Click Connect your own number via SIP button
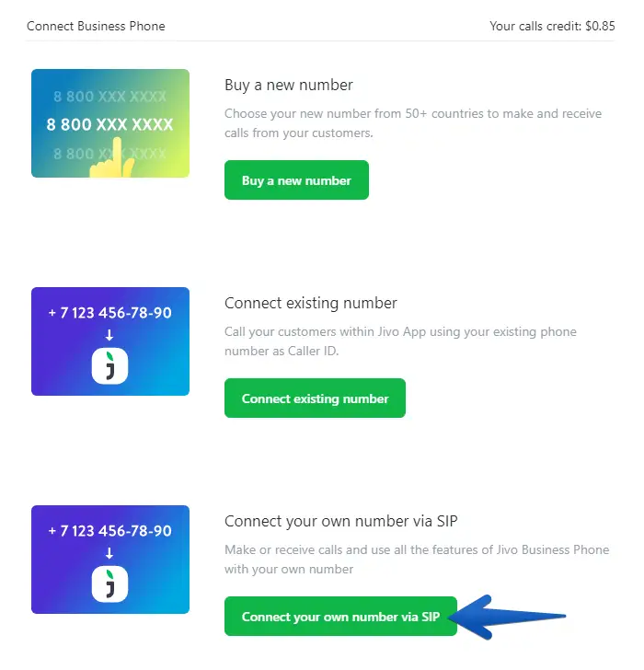This screenshot has width=644, height=670. pyautogui.click(x=340, y=617)
